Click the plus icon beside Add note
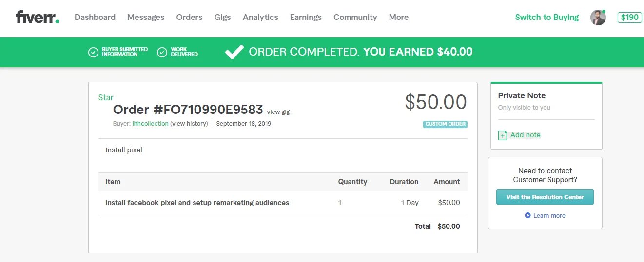The height and width of the screenshot is (262, 644). coord(503,135)
